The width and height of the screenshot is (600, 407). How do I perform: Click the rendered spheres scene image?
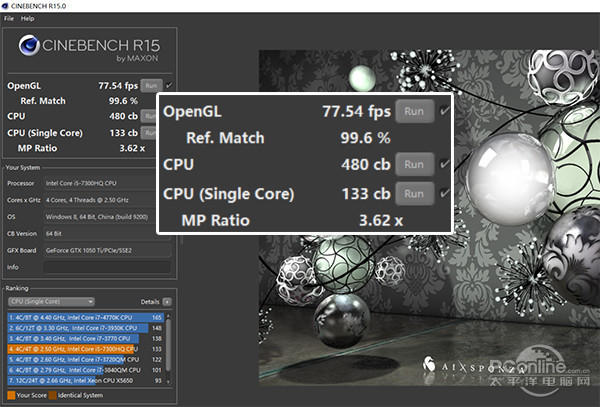pos(429,218)
